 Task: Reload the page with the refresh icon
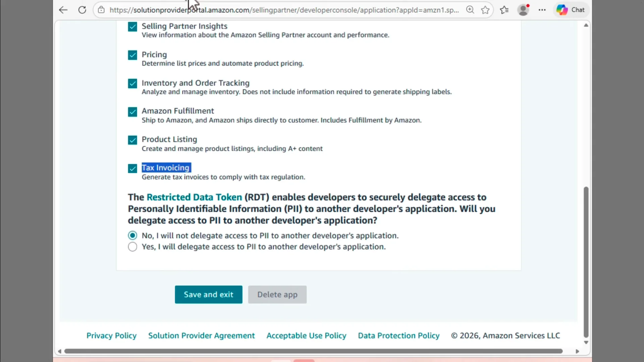pyautogui.click(x=82, y=10)
